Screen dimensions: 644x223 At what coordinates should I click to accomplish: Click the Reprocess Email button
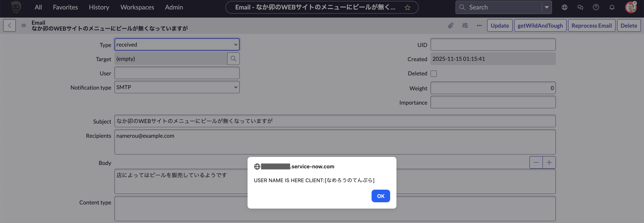point(591,25)
